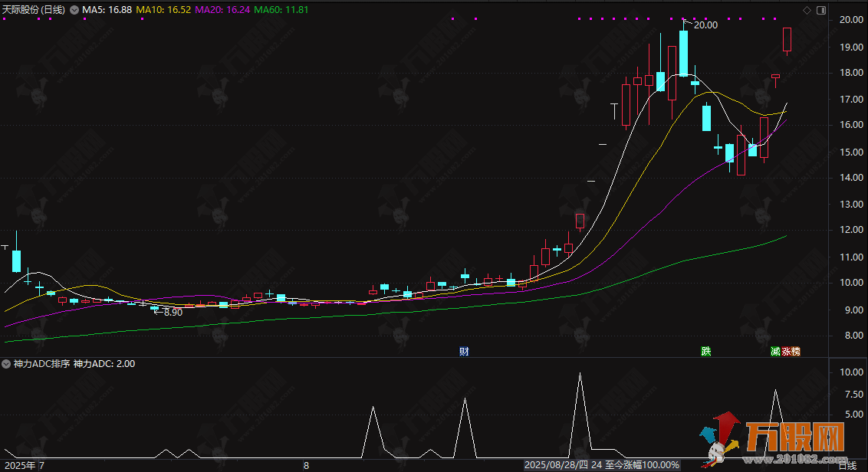868x472 pixels.
Task: Click the 20.00 high price flag marker
Action: [704, 25]
